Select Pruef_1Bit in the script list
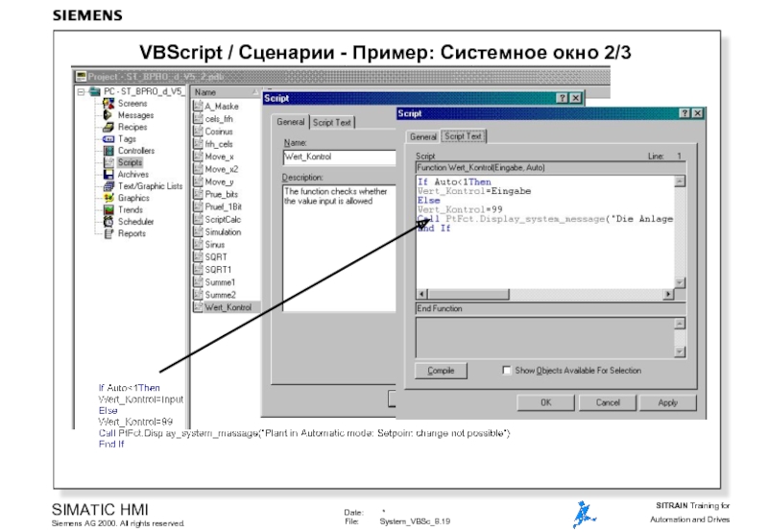 (224, 206)
